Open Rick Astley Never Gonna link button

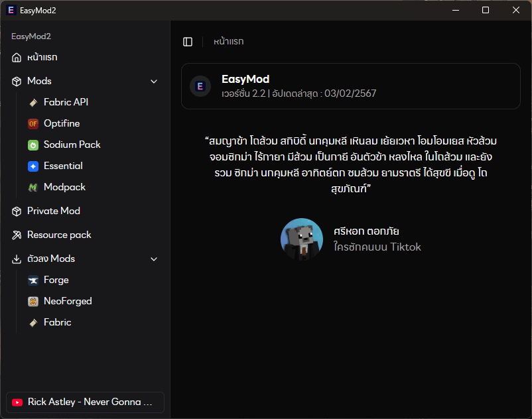[x=85, y=402]
